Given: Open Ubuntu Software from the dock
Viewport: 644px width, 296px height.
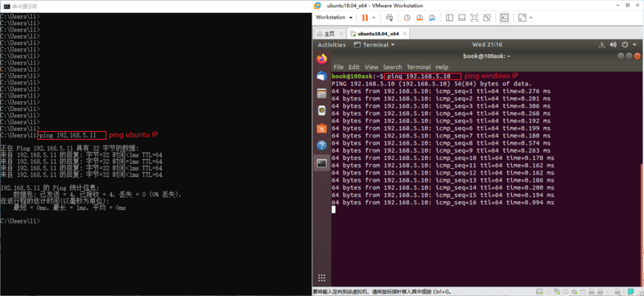Looking at the screenshot, I should pyautogui.click(x=322, y=128).
